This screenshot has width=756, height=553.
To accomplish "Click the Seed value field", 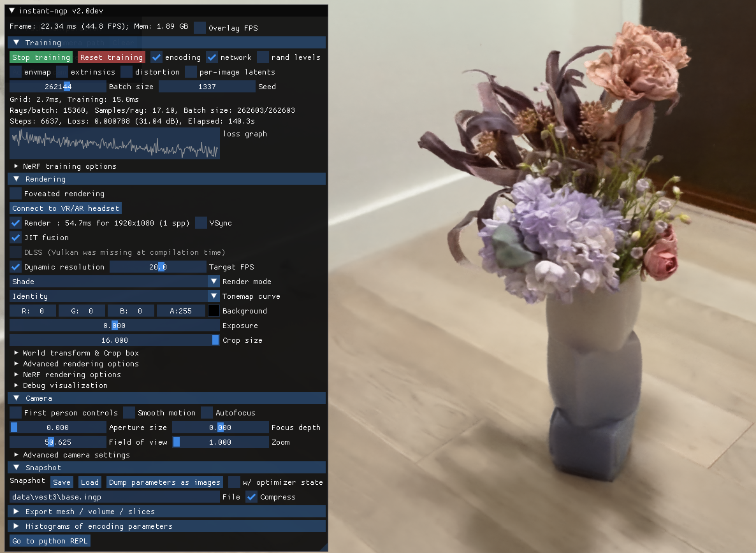I will pos(207,87).
